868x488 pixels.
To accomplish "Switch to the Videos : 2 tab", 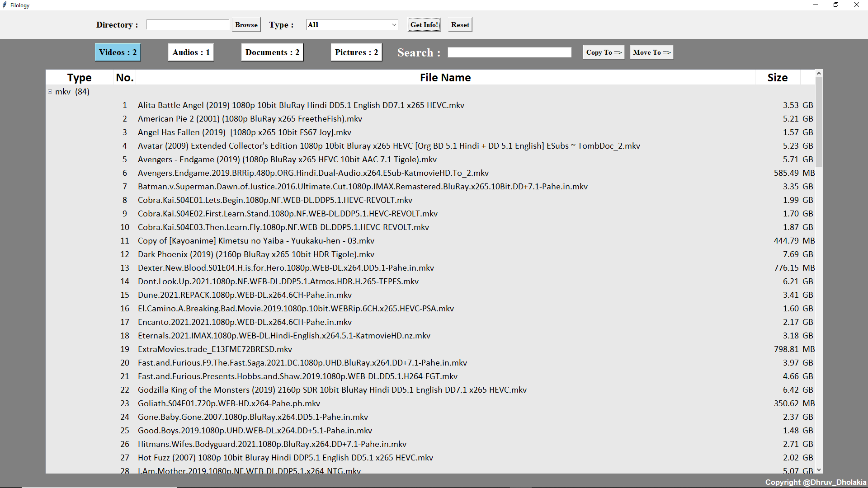I will (118, 52).
